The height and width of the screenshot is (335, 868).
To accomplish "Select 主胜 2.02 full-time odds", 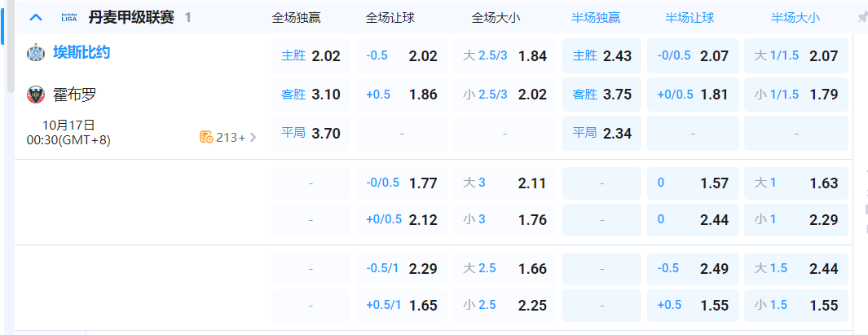I will 311,56.
